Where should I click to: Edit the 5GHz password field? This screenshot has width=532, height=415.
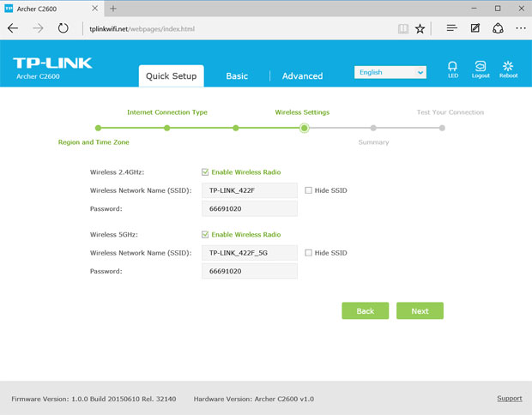click(250, 271)
